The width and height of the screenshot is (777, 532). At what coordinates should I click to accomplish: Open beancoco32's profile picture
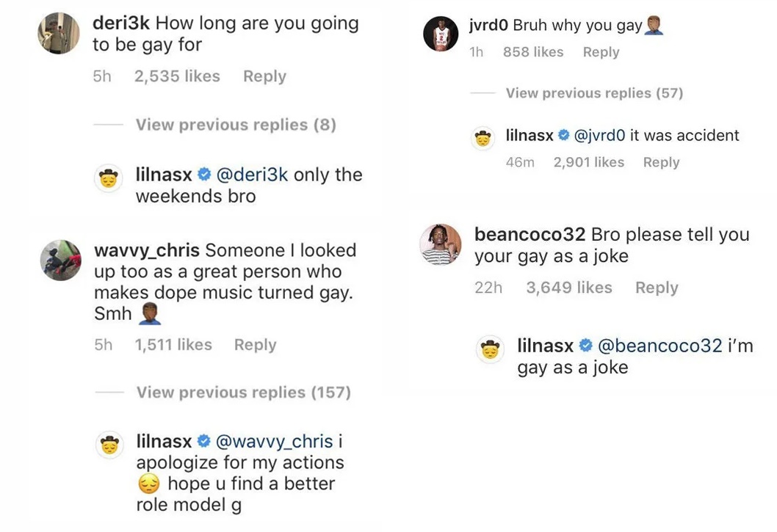[x=441, y=244]
